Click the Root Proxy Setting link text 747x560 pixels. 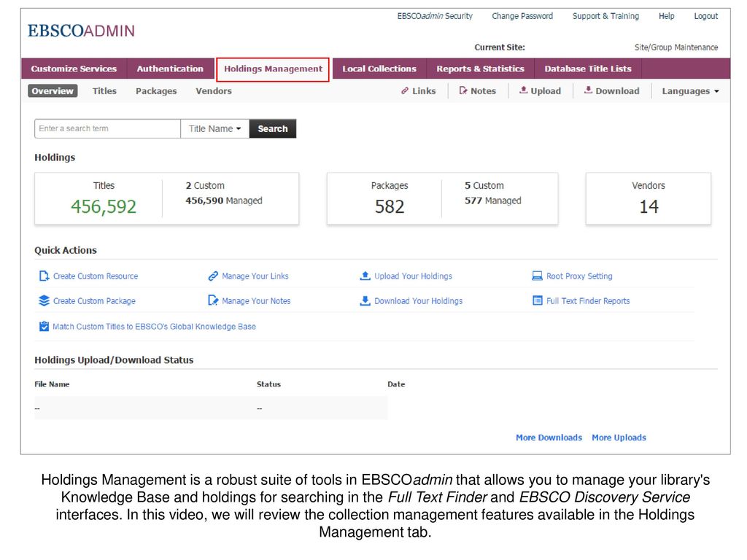coord(579,276)
